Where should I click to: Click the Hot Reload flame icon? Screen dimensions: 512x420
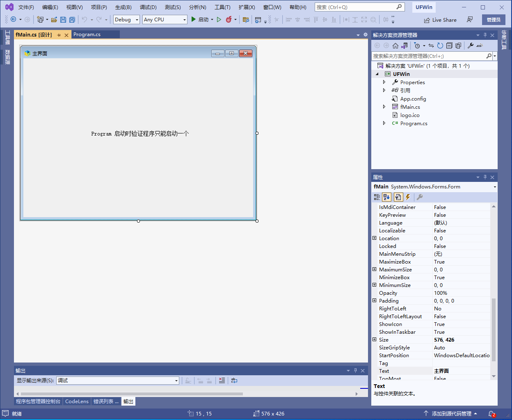(229, 19)
